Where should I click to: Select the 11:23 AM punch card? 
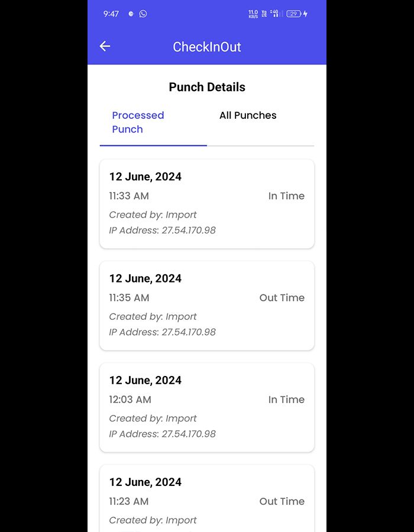[206, 499]
